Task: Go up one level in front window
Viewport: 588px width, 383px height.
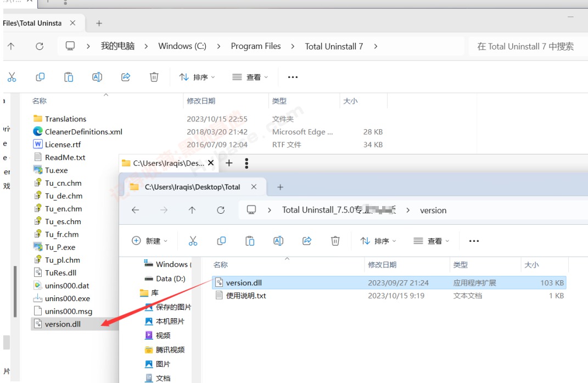Action: click(192, 210)
